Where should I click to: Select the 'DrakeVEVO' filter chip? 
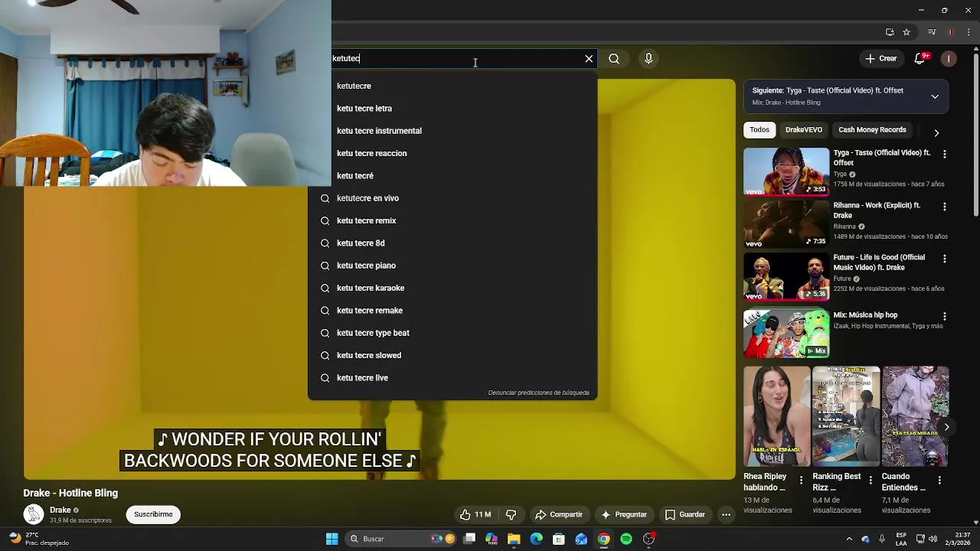tap(803, 130)
